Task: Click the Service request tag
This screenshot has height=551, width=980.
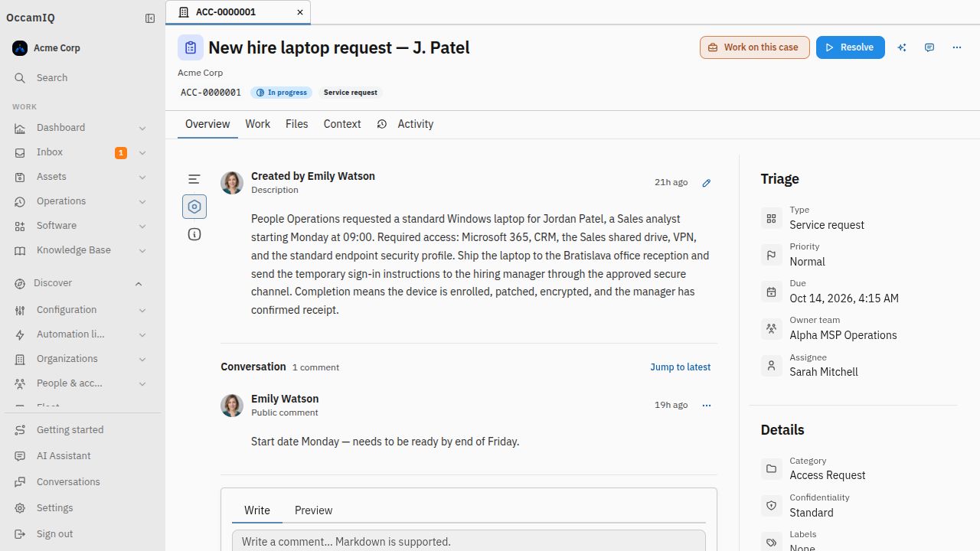Action: coord(350,93)
